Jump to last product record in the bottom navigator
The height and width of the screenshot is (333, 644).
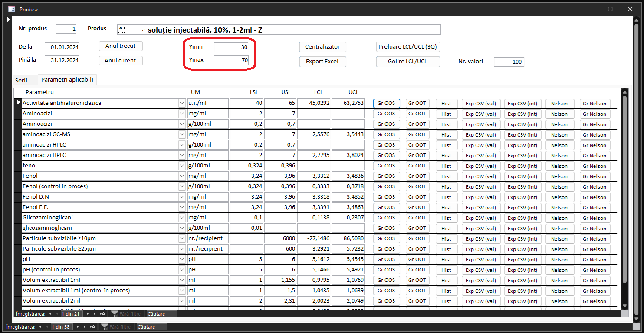coord(85,327)
